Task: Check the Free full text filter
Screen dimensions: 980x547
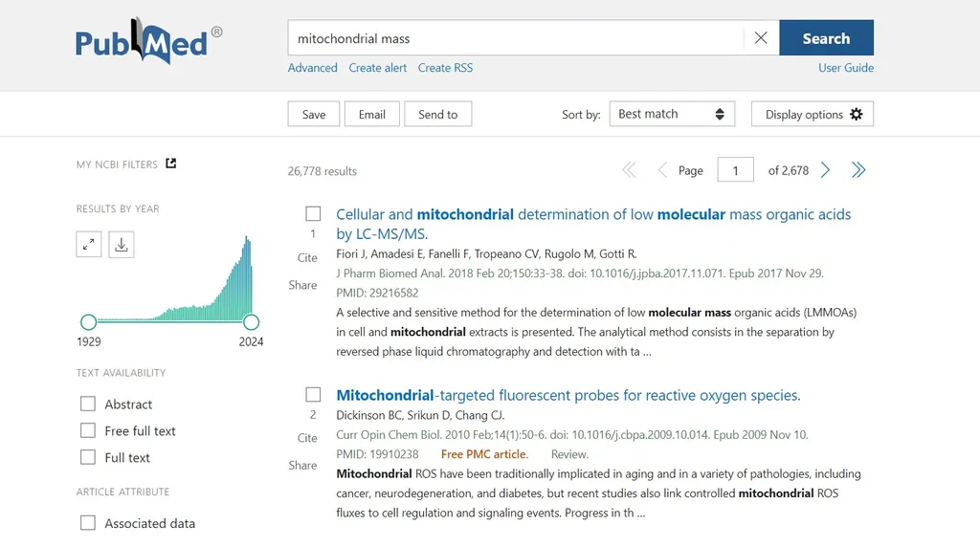Action: pyautogui.click(x=87, y=431)
